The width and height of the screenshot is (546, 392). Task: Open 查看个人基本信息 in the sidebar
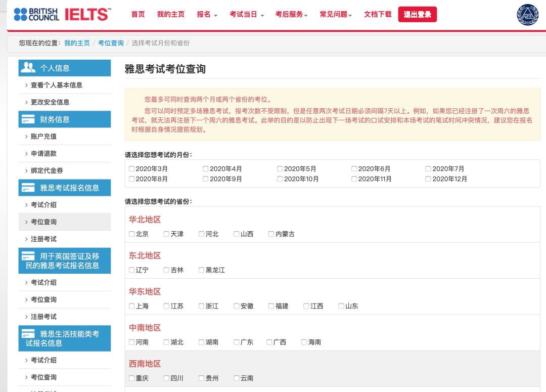[x=56, y=85]
